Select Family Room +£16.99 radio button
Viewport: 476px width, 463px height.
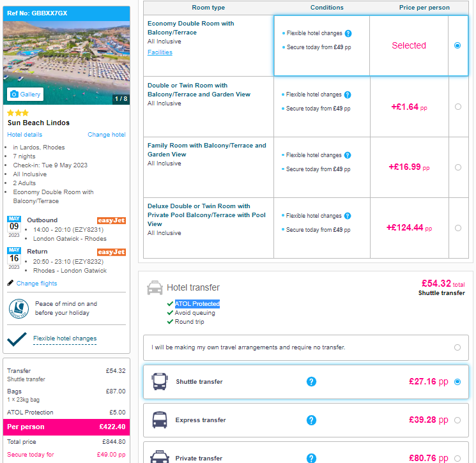tap(458, 167)
